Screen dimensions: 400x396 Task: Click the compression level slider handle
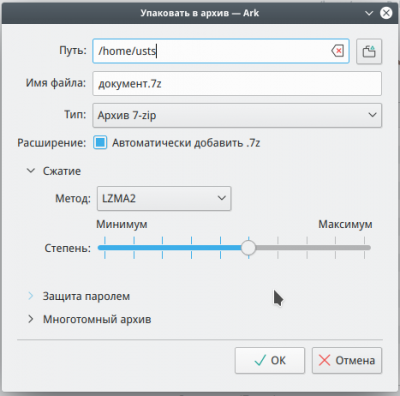248,248
